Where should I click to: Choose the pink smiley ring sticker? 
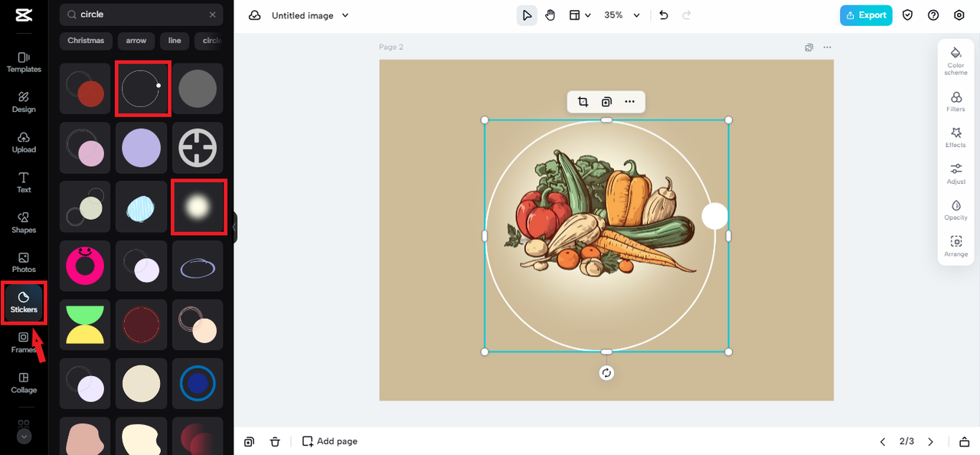(x=85, y=266)
